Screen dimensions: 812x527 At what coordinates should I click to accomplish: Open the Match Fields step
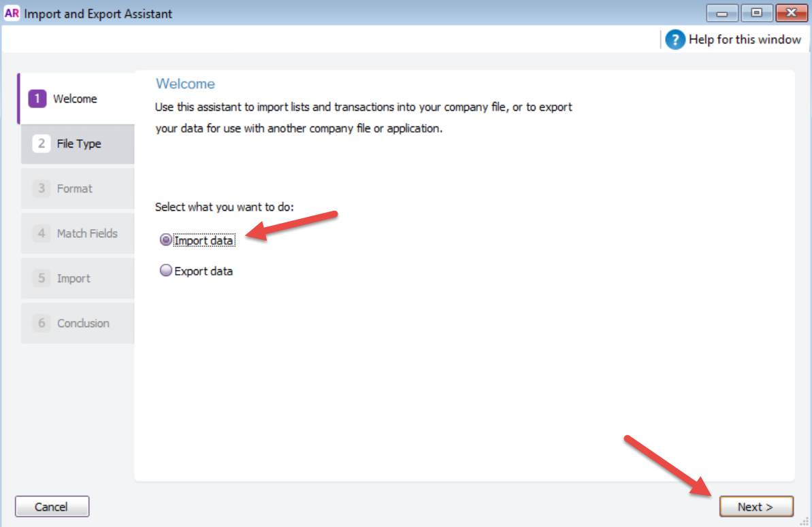click(x=78, y=233)
